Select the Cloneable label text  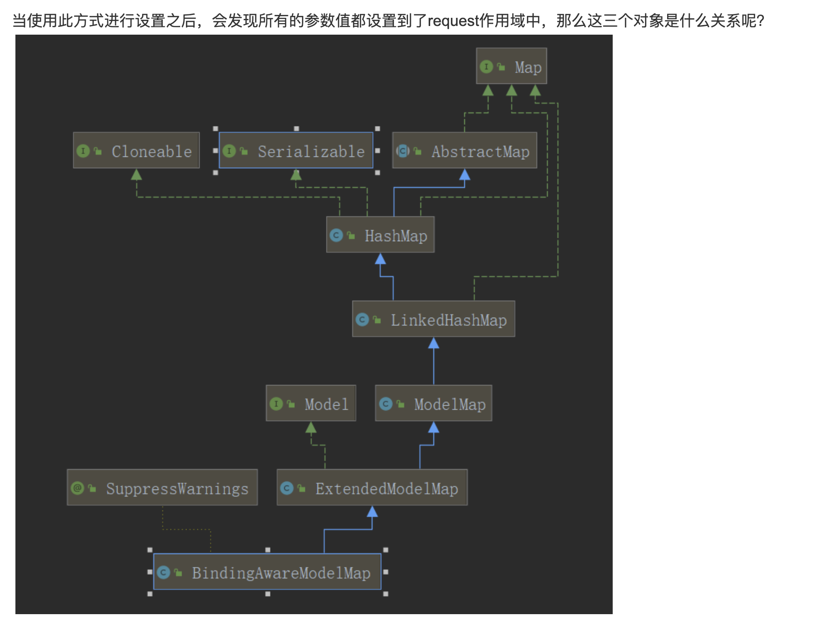[x=152, y=152]
